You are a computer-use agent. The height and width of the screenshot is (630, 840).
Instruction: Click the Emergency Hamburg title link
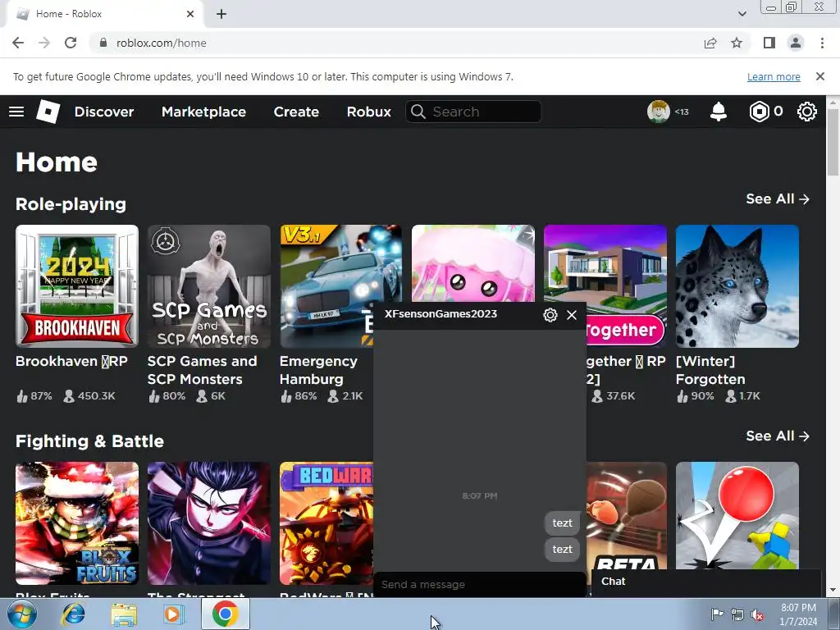(318, 370)
